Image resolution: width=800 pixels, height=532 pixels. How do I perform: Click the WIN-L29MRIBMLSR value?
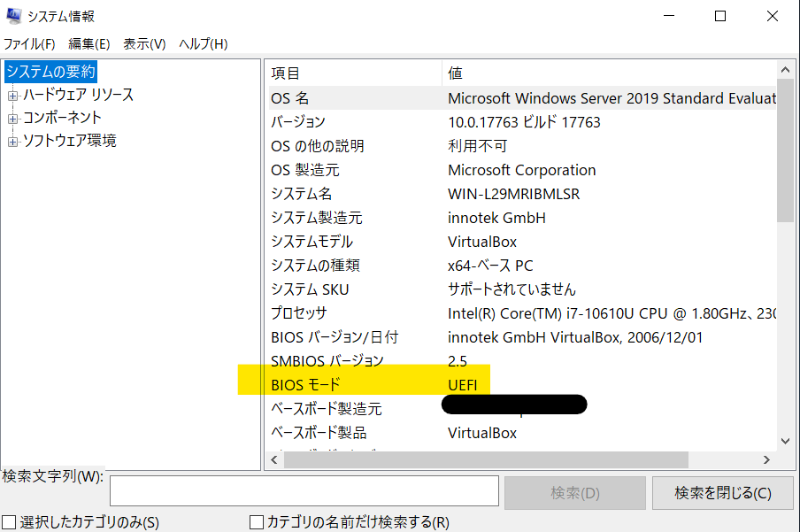(x=514, y=194)
